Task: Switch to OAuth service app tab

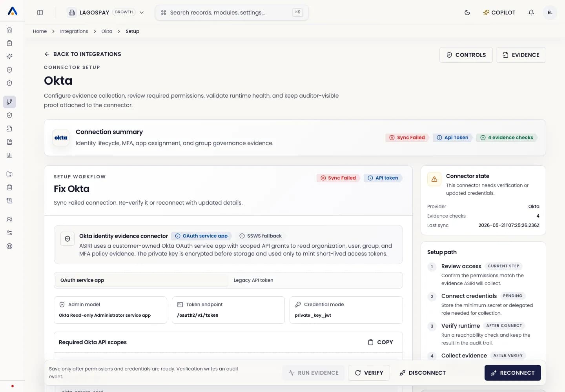Action: tap(141, 280)
